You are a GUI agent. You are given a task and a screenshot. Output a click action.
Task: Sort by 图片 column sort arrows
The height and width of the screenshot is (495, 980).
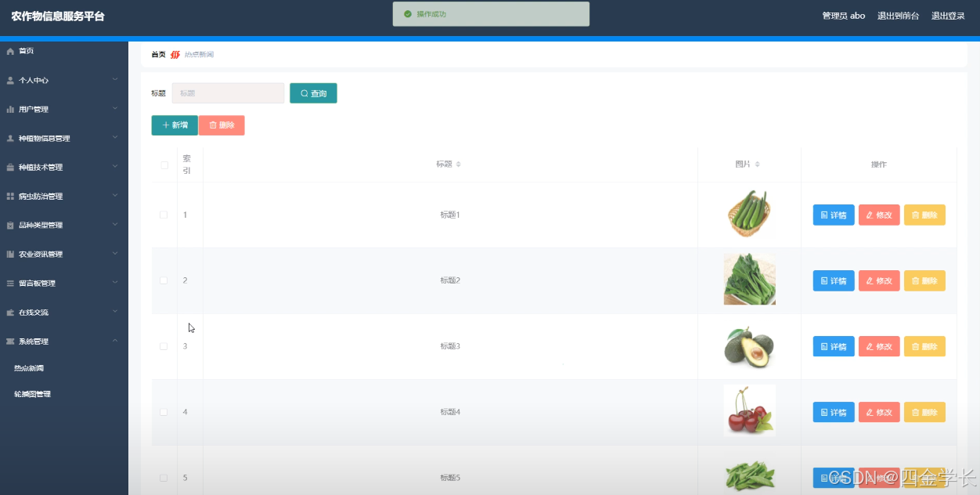[x=758, y=164]
